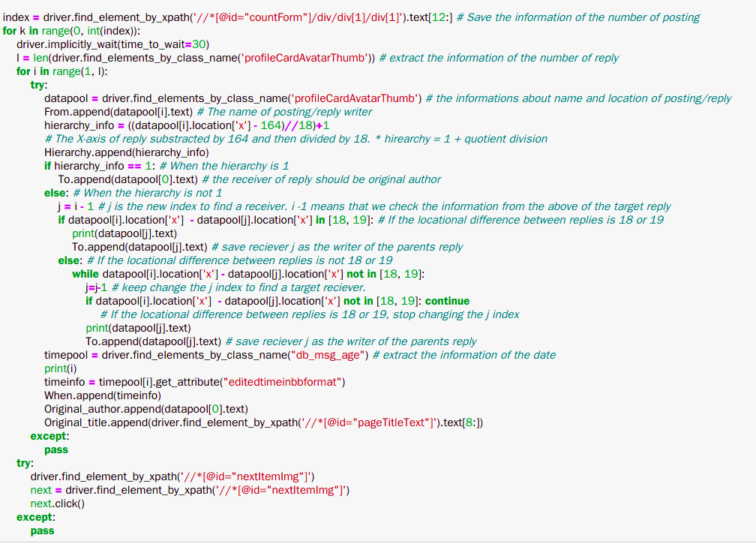Click the From.append(datapool[i].text) statement
Image resolution: width=756 pixels, height=544 pixels.
(x=118, y=111)
